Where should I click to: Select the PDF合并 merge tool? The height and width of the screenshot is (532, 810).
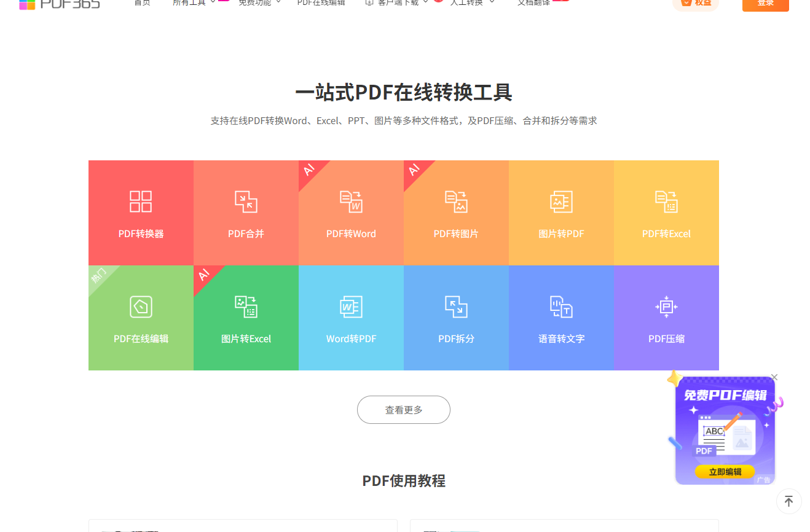tap(246, 213)
